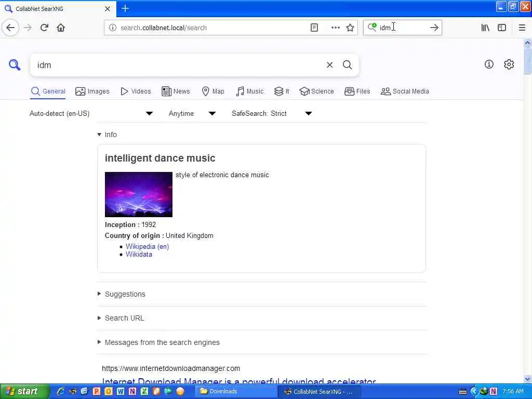Image resolution: width=532 pixels, height=399 pixels.
Task: Click the browser address bar URL
Action: coord(213,28)
